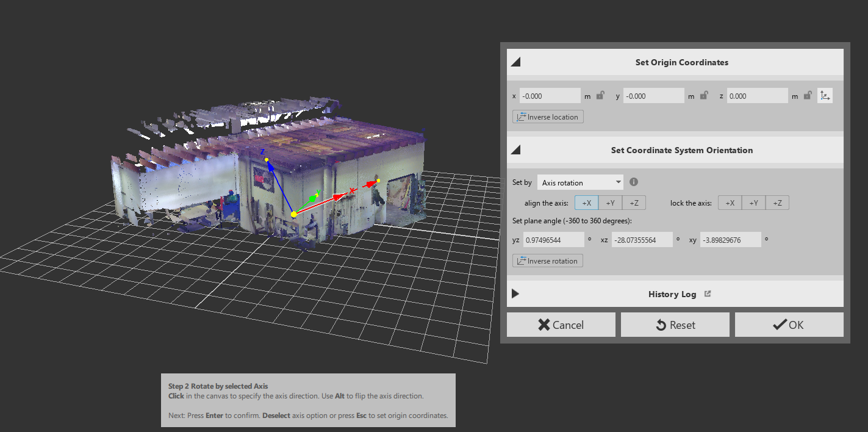The height and width of the screenshot is (432, 868).
Task: Expand the History Log section
Action: point(515,293)
